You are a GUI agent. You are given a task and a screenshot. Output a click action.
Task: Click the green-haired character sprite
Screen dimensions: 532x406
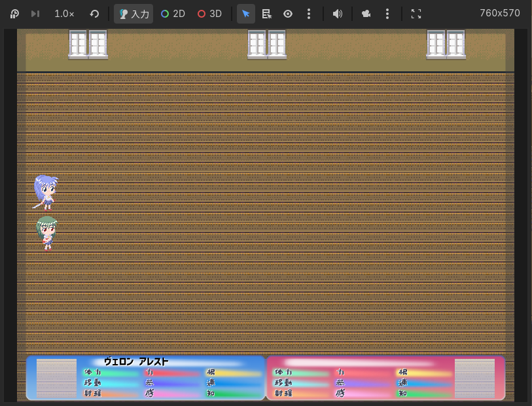point(46,232)
